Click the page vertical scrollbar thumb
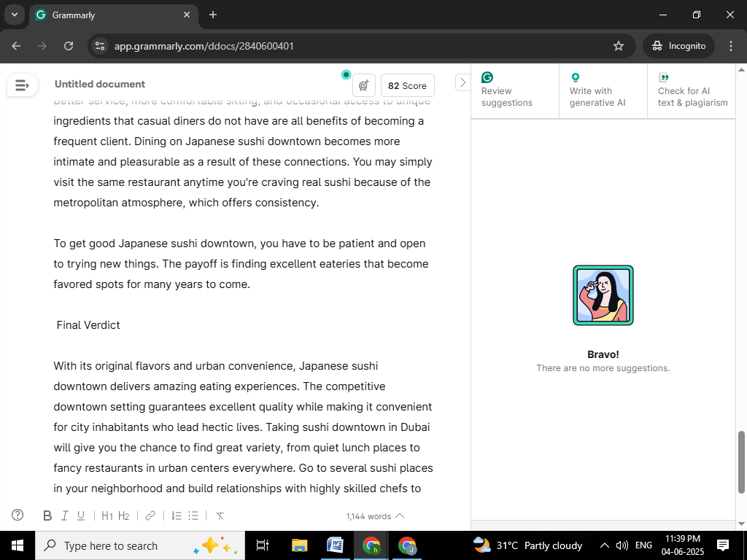The height and width of the screenshot is (560, 747). point(741,462)
